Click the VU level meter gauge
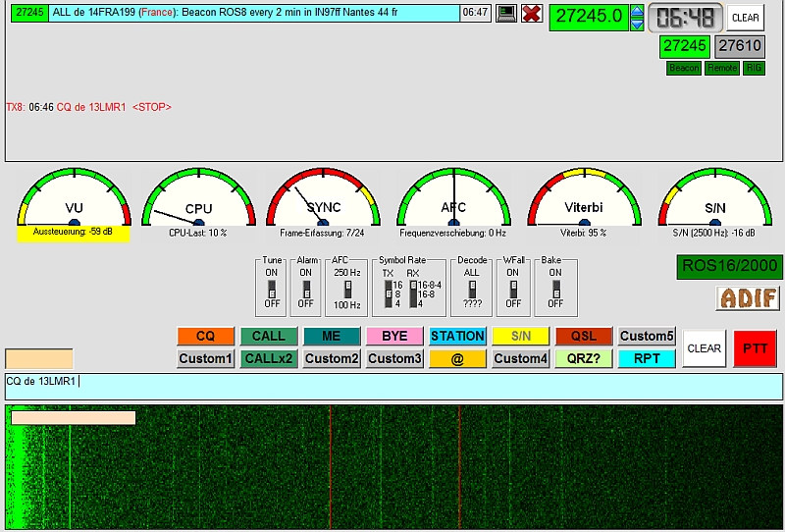 74,199
